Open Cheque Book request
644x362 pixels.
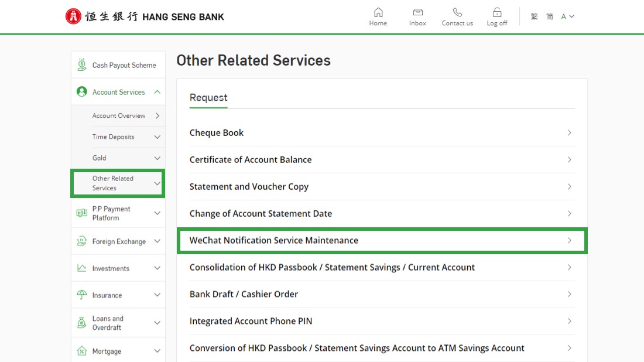(382, 133)
